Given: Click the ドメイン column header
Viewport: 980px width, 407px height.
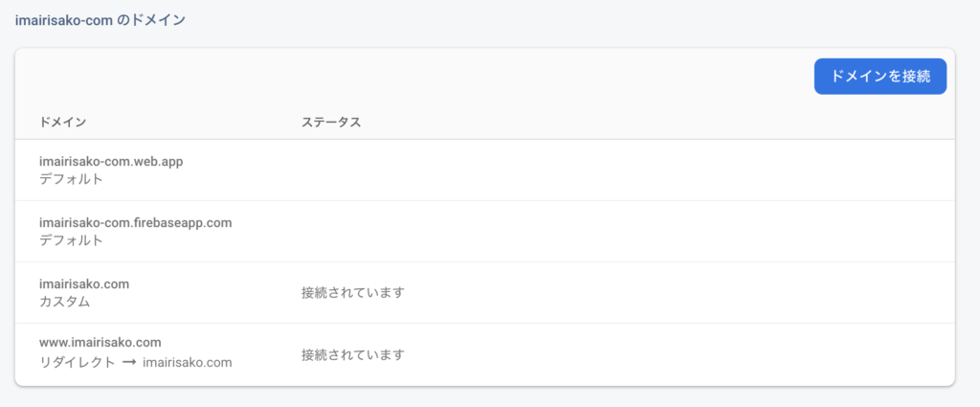Looking at the screenshot, I should 62,122.
